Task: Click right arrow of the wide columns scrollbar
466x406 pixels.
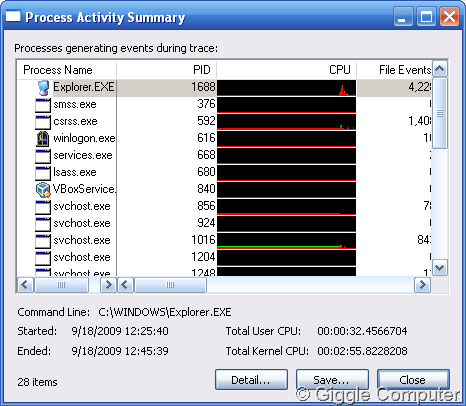Action: click(423, 285)
